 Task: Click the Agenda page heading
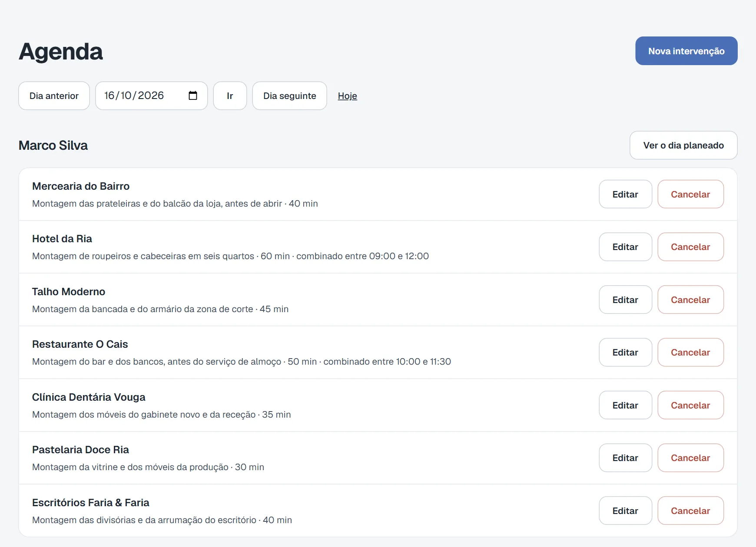pyautogui.click(x=61, y=51)
